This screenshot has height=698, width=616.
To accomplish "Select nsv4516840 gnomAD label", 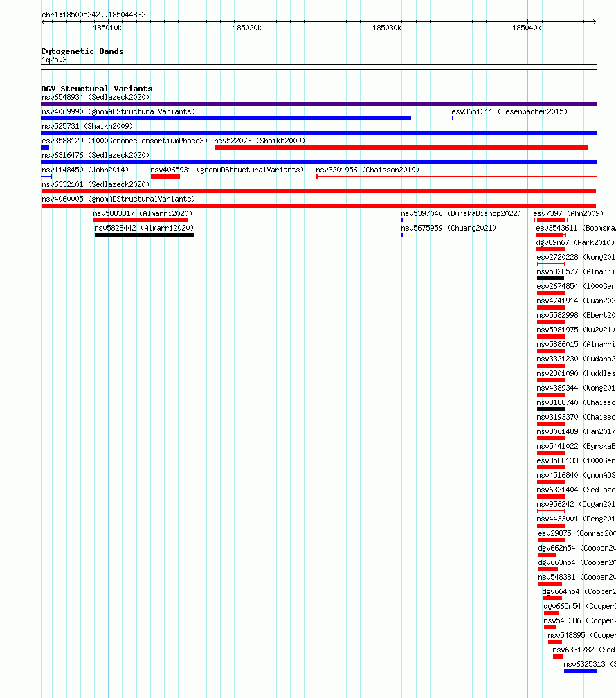I will pos(577,476).
